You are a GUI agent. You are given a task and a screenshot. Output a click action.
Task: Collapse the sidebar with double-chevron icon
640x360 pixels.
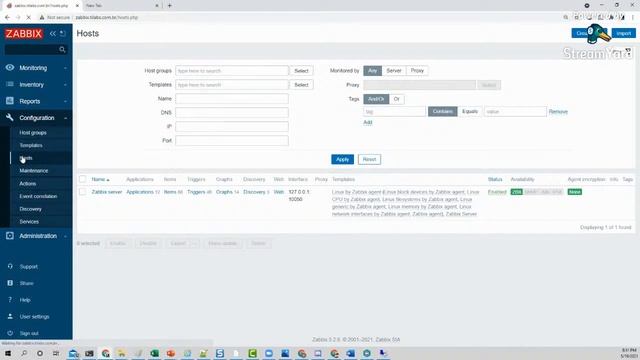(53, 33)
